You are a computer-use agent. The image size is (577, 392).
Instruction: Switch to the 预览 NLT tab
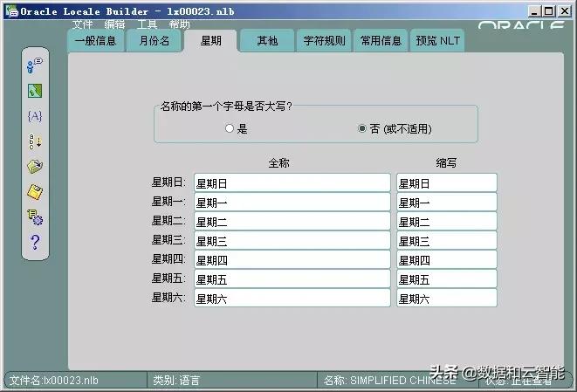pyautogui.click(x=437, y=40)
